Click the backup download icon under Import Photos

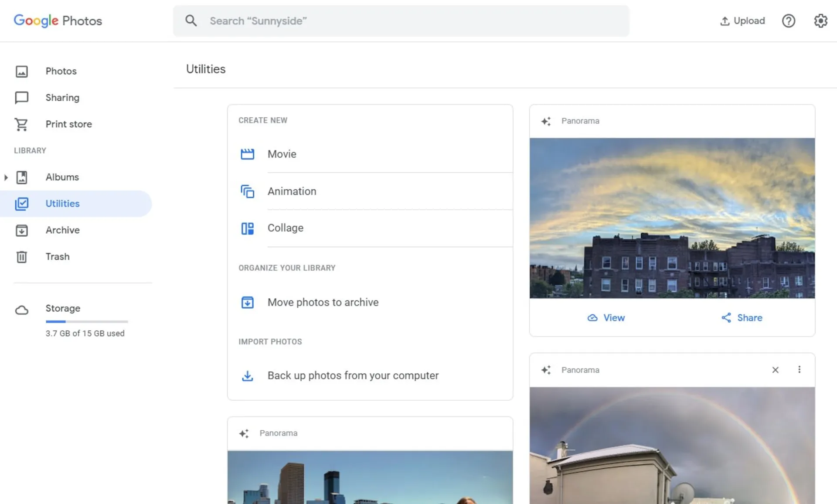tap(247, 375)
